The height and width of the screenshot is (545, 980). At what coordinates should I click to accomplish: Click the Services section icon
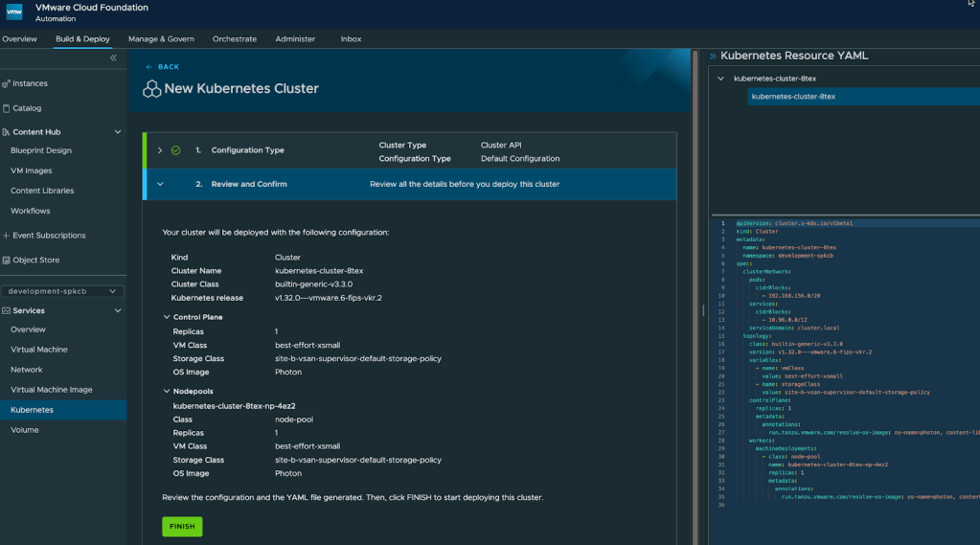pyautogui.click(x=7, y=310)
